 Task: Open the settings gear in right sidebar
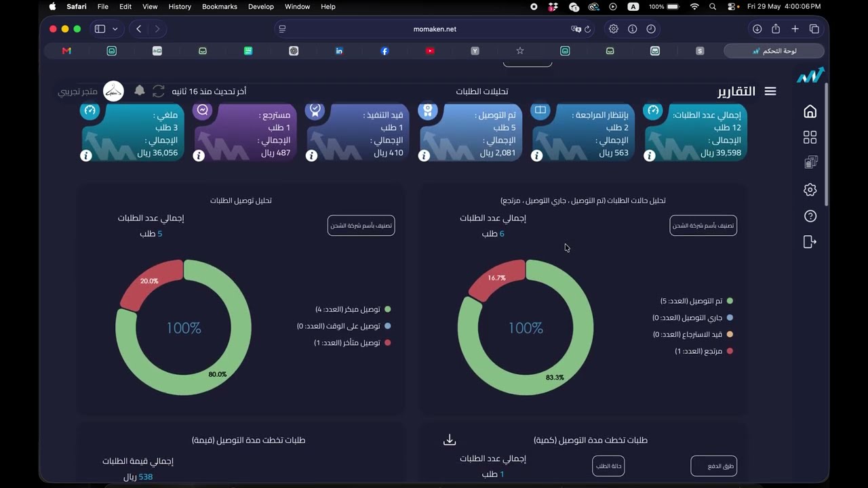pyautogui.click(x=810, y=190)
